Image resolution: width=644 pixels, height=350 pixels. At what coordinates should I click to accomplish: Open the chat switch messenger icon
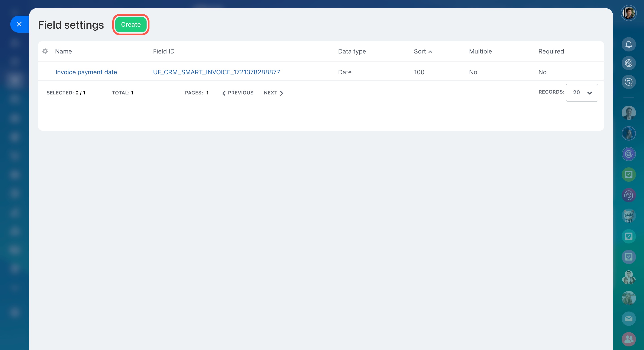tap(629, 82)
